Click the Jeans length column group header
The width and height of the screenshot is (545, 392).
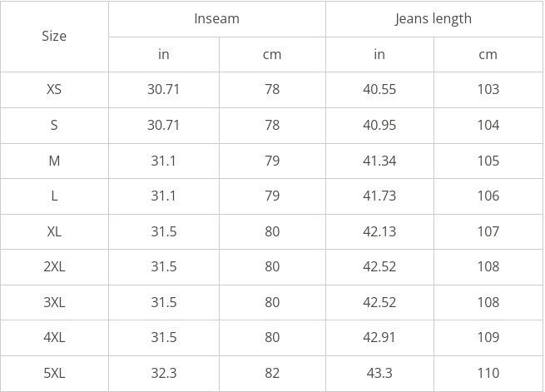click(x=434, y=18)
